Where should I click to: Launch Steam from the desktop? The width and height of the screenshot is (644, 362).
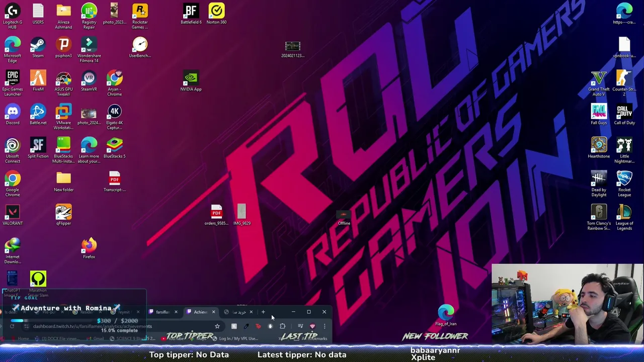(x=38, y=48)
